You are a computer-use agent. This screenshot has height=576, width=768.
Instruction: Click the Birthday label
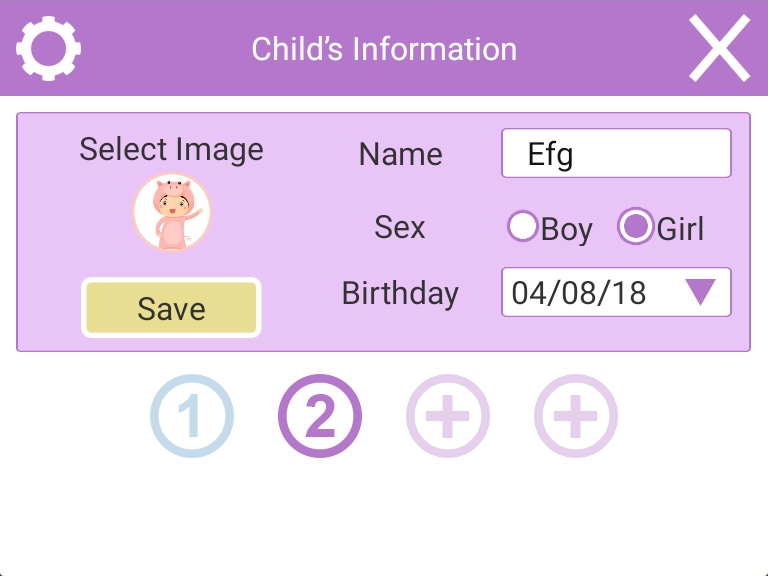pyautogui.click(x=400, y=294)
